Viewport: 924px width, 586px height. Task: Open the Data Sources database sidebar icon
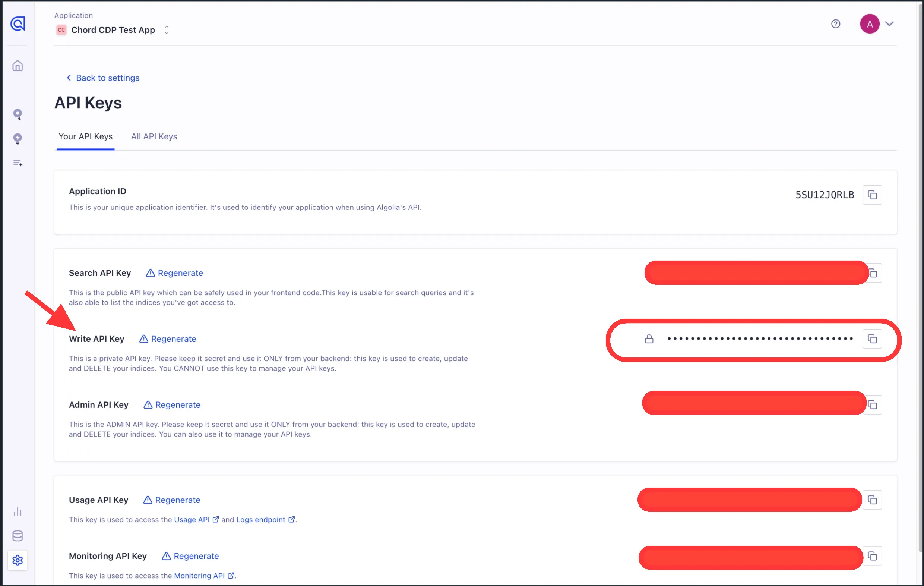pyautogui.click(x=18, y=536)
